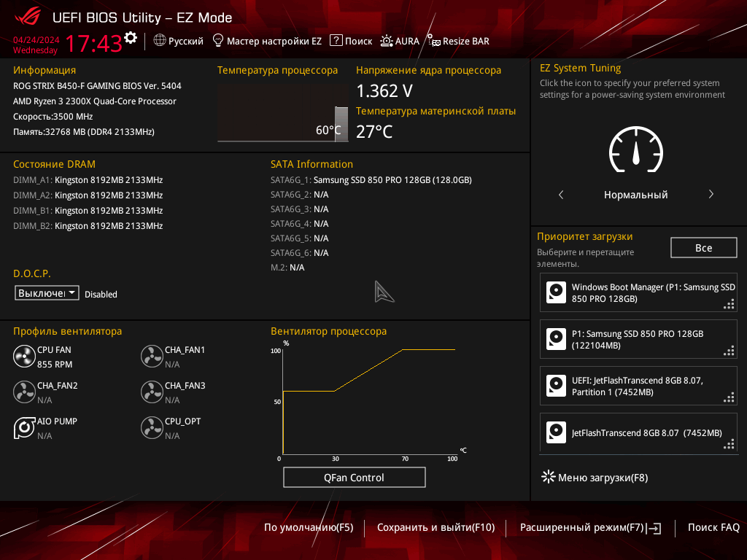Click the Нормальный tuning mode label
The width and height of the screenshot is (747, 560).
(x=636, y=195)
